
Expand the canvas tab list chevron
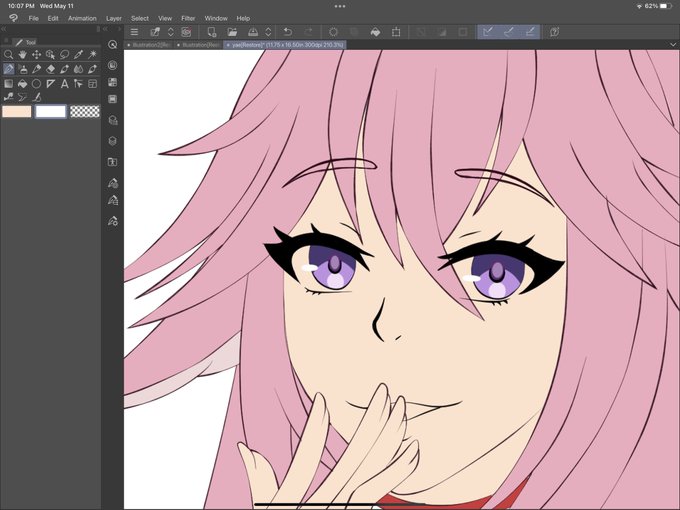[x=673, y=45]
